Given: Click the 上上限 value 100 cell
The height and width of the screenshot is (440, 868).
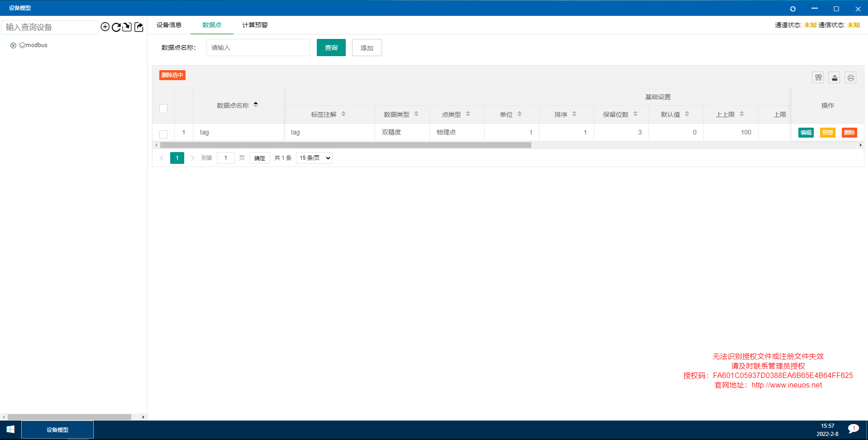Looking at the screenshot, I should [731, 132].
